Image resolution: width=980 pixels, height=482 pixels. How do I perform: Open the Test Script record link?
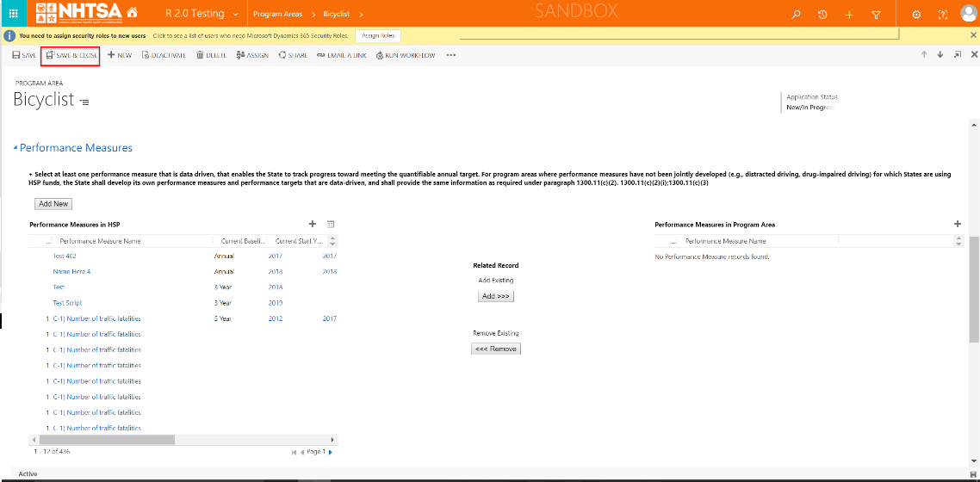(67, 303)
